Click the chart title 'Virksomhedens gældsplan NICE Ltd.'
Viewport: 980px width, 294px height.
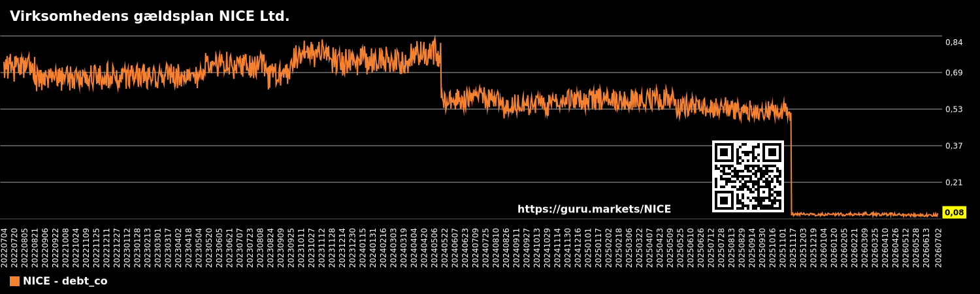click(150, 17)
